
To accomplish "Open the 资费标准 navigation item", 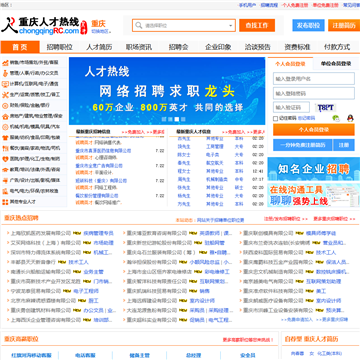I will coord(297,47).
